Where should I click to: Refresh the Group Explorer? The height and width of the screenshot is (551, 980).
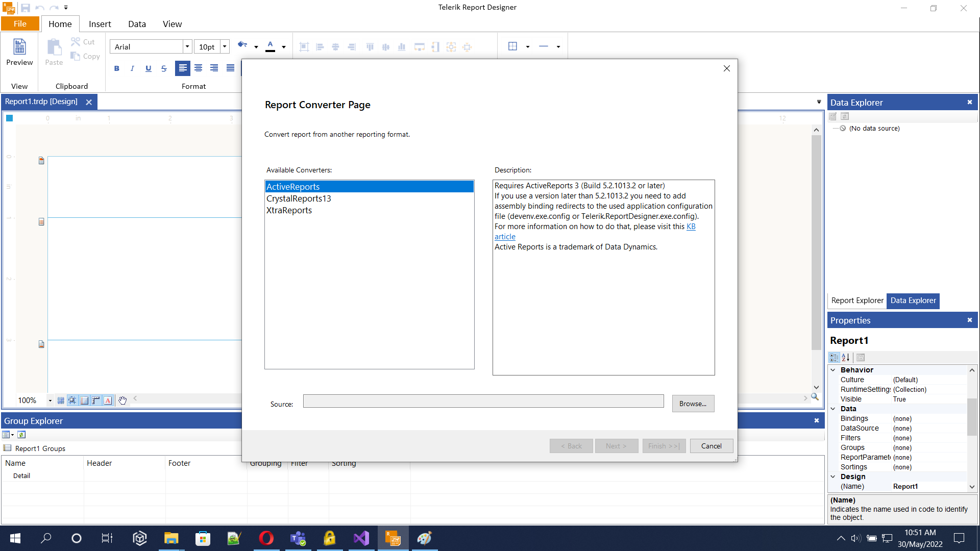21,435
